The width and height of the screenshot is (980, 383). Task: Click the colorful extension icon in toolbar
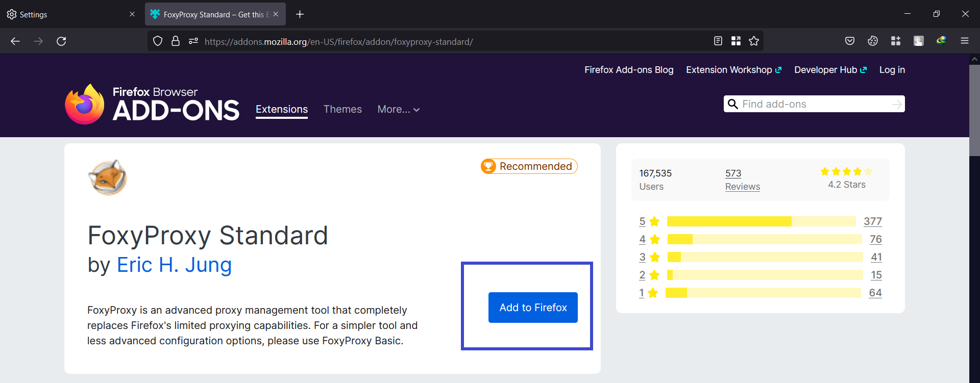942,41
